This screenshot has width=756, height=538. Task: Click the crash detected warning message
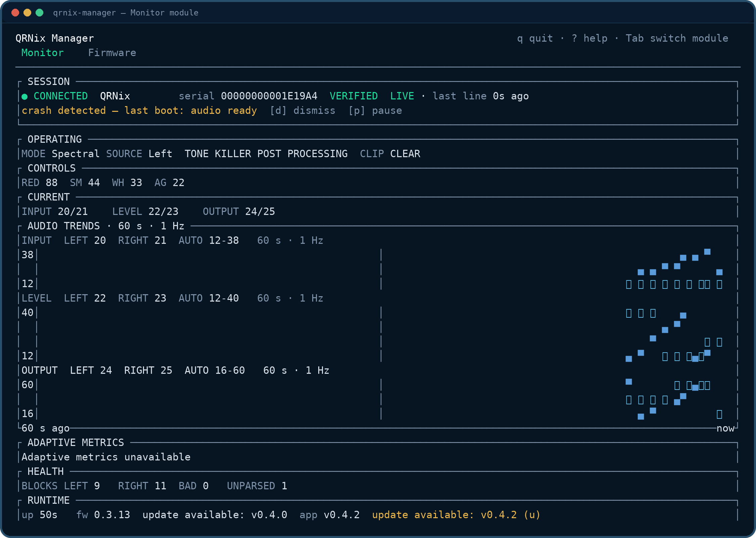pos(139,110)
